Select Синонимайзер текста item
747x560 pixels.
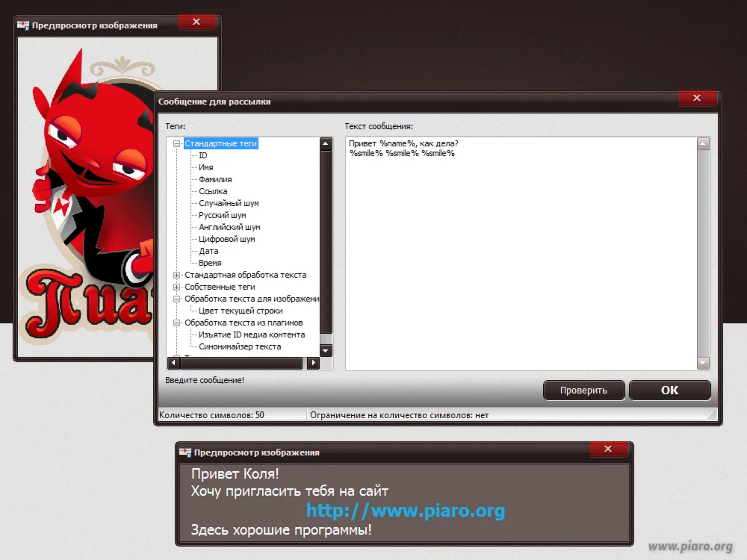point(240,346)
